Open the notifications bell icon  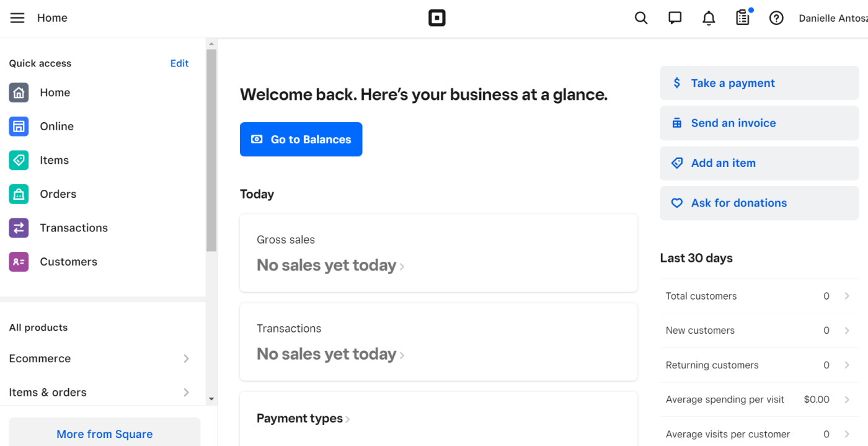click(x=709, y=18)
